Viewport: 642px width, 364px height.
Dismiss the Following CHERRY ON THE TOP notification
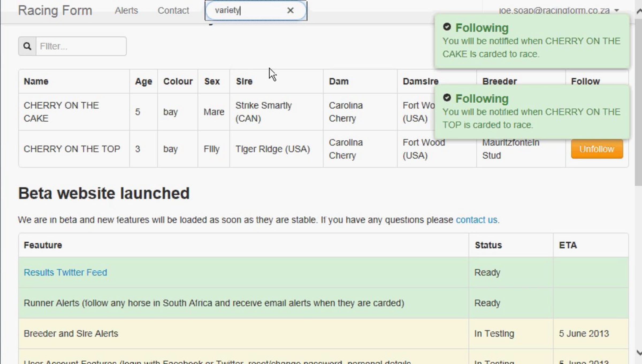[x=532, y=112]
